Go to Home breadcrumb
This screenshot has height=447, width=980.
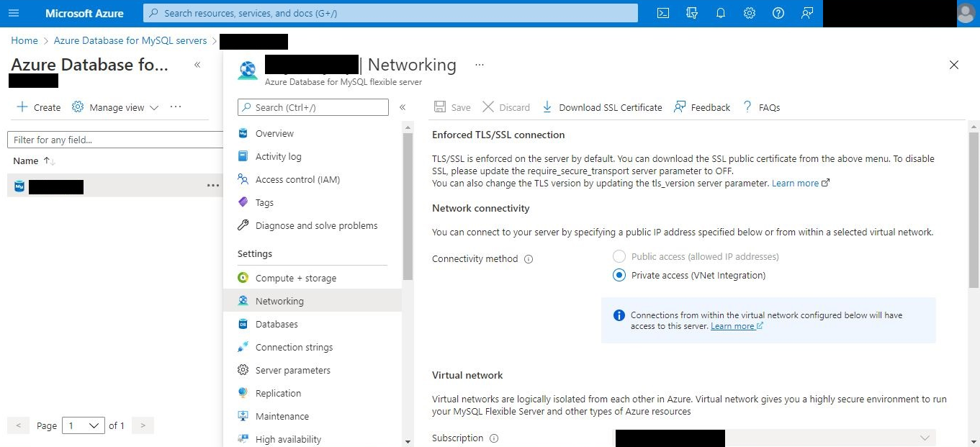click(x=24, y=40)
